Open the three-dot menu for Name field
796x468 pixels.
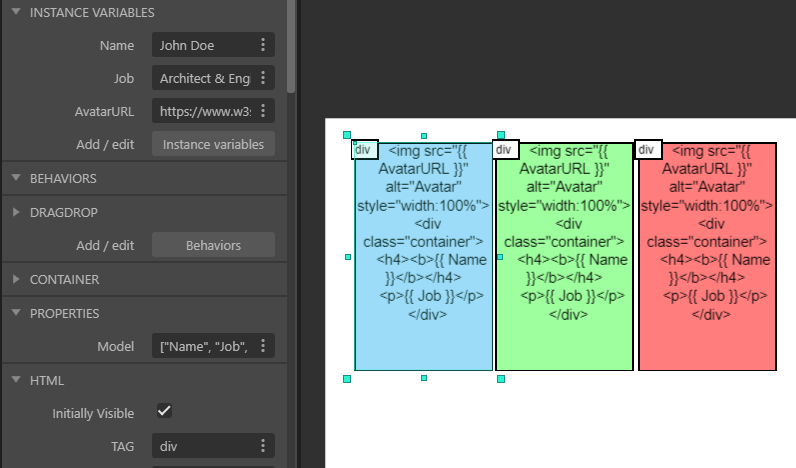coord(263,45)
